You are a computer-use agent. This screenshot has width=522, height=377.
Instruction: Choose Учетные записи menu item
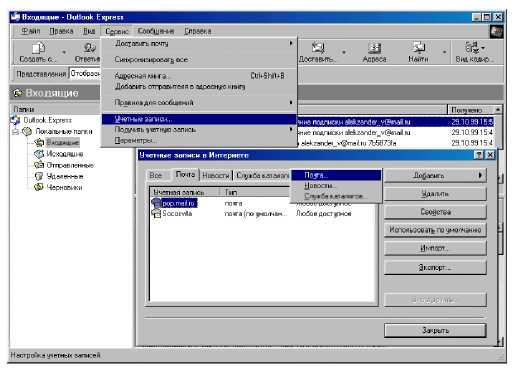[x=199, y=119]
